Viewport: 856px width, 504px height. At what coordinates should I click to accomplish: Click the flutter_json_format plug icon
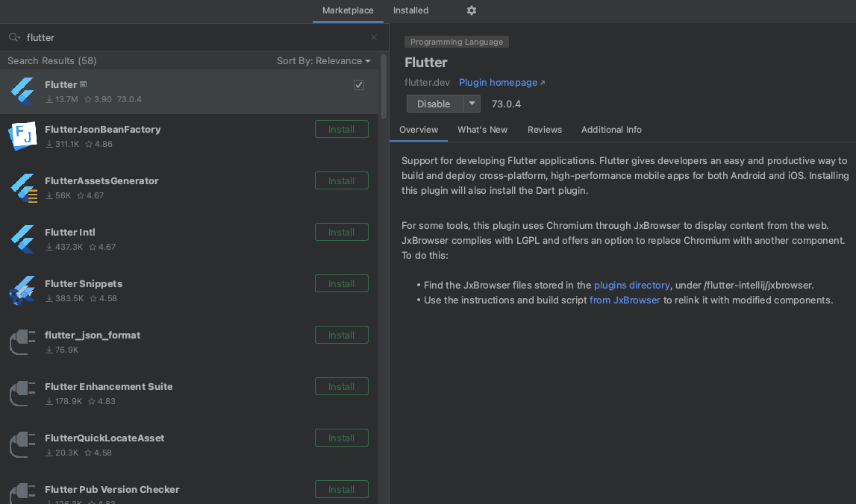coord(22,342)
